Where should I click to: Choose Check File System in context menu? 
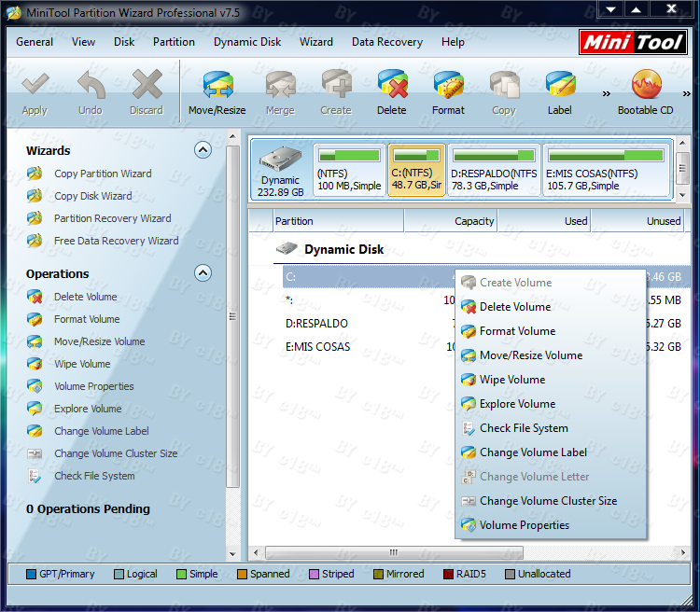(551, 428)
